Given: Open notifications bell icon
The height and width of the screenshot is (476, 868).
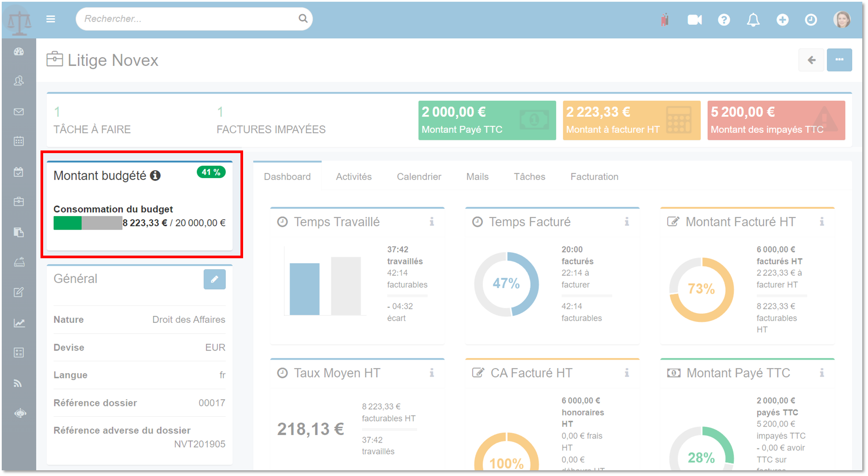Looking at the screenshot, I should [x=753, y=20].
